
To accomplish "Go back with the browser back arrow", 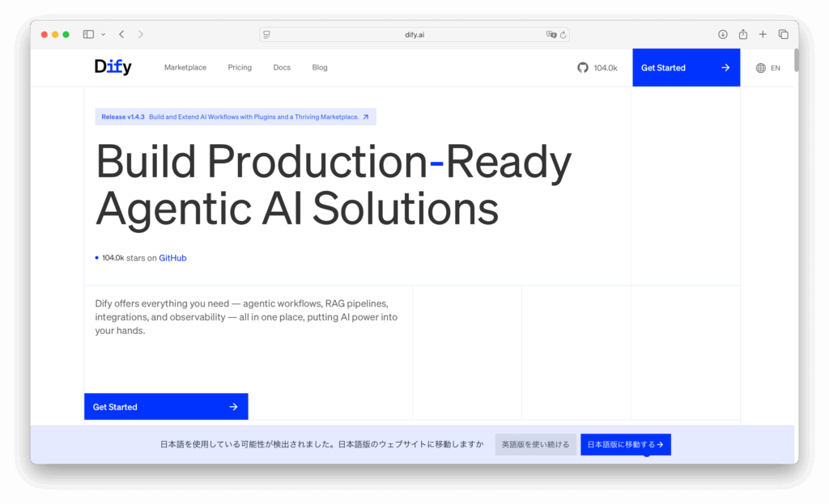I will click(121, 35).
